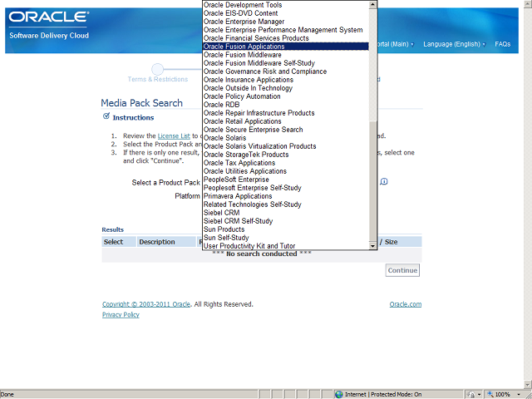Click 'No search conducted' message
The width and height of the screenshot is (532, 399).
pyautogui.click(x=262, y=254)
